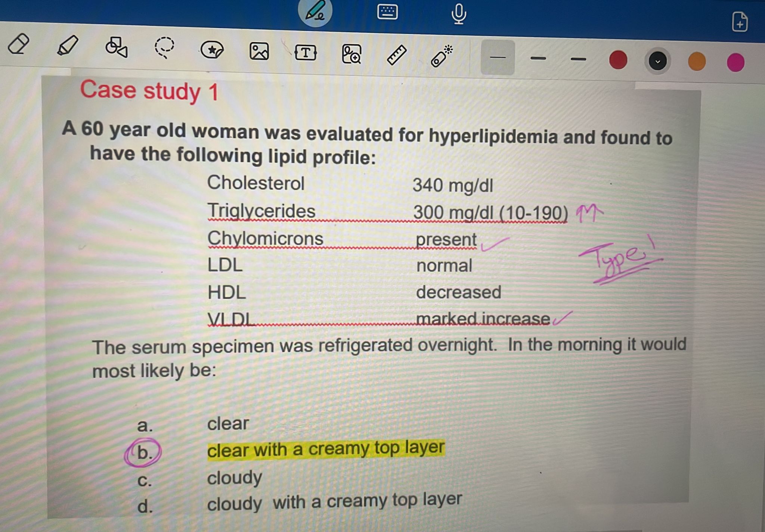Open the Shapes tool
765x532 pixels.
116,47
